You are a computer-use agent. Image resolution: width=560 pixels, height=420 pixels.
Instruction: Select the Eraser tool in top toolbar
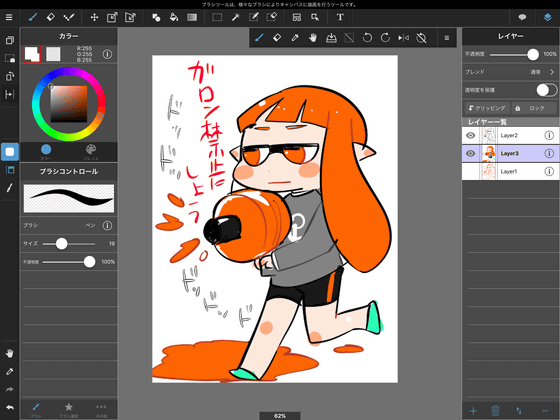point(51,17)
